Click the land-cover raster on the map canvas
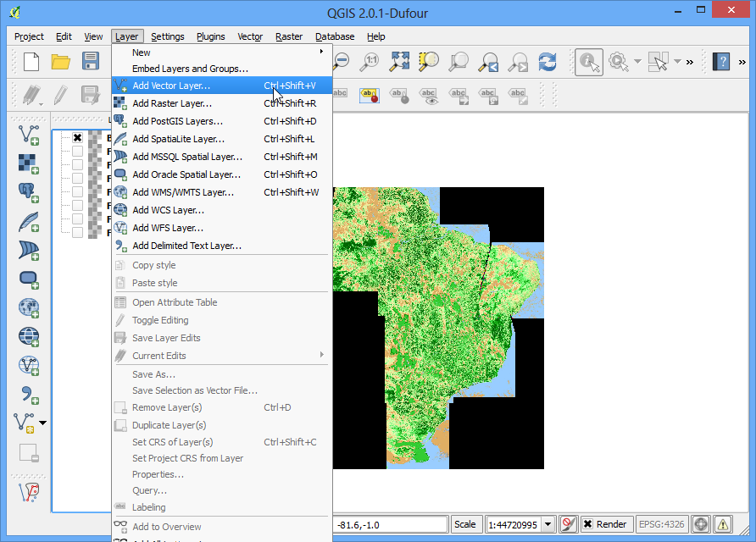This screenshot has height=542, width=756. 438,328
